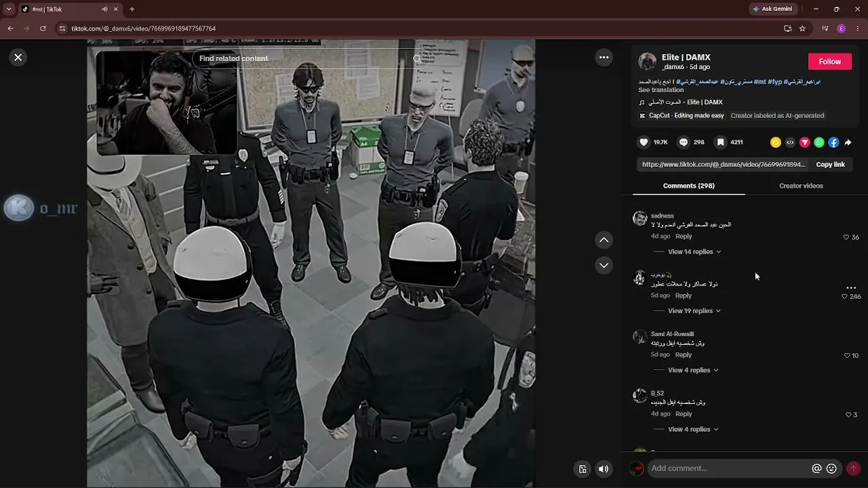868x488 pixels.
Task: Open the B_52 commenter username
Action: [657, 393]
